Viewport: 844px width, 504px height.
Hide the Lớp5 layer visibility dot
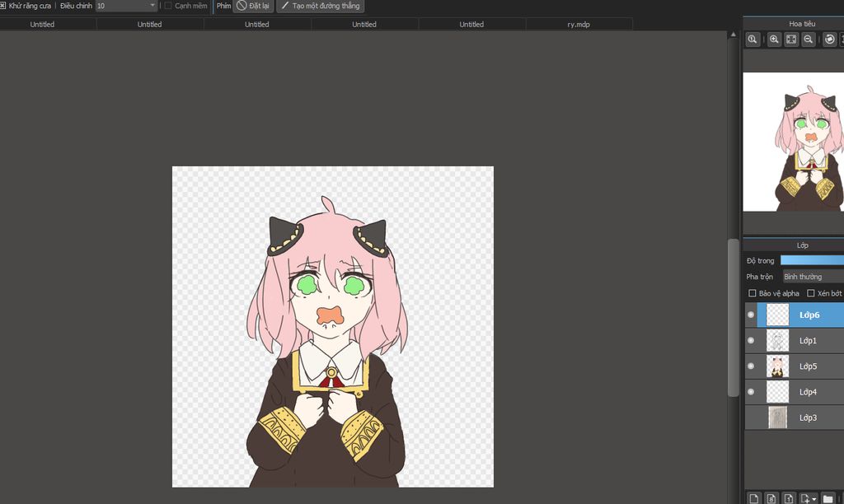[x=751, y=366]
